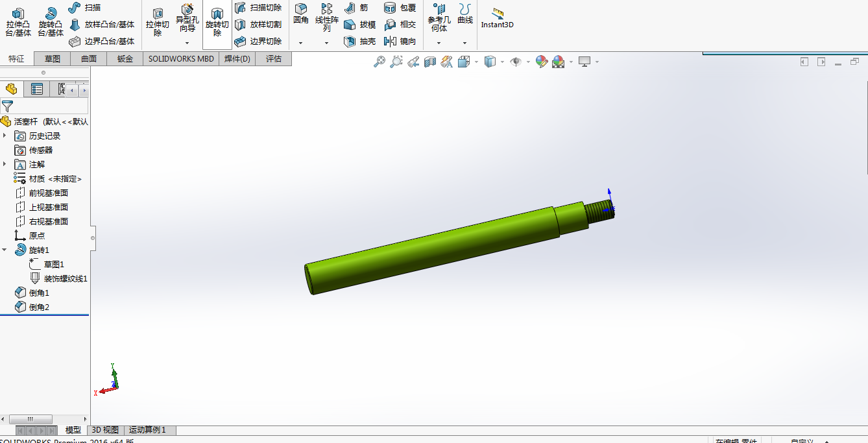
Task: Activate Boundary Cut (边界切除)
Action: coord(258,41)
